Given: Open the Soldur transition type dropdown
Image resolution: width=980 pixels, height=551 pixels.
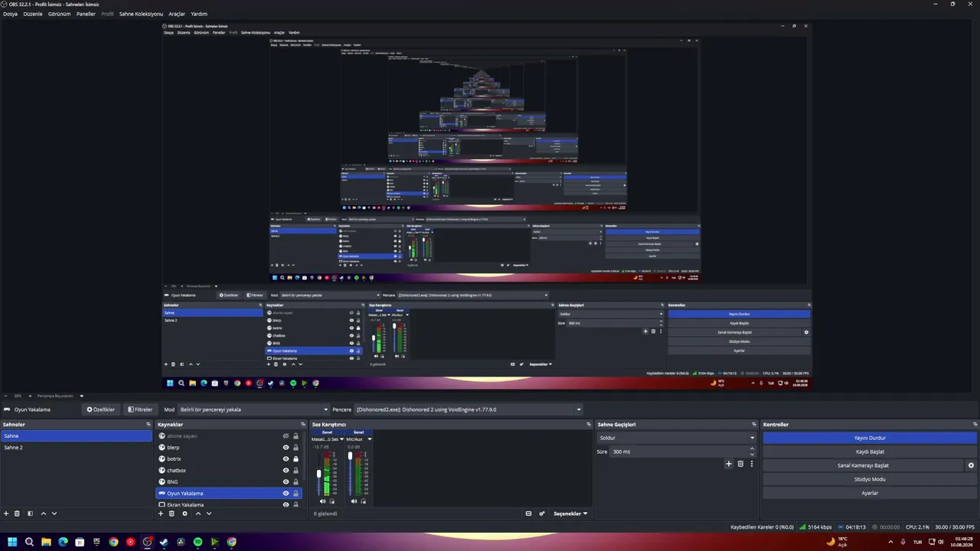Looking at the screenshot, I should (x=676, y=438).
